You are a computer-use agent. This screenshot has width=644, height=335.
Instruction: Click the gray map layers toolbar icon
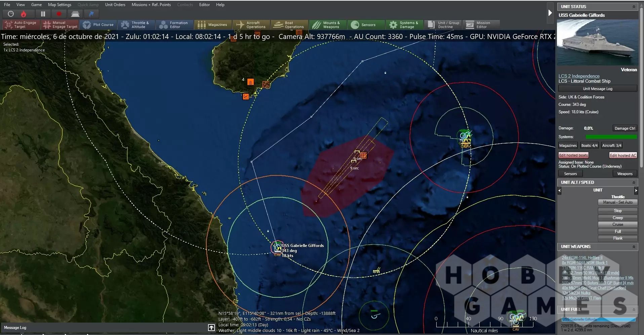point(75,14)
